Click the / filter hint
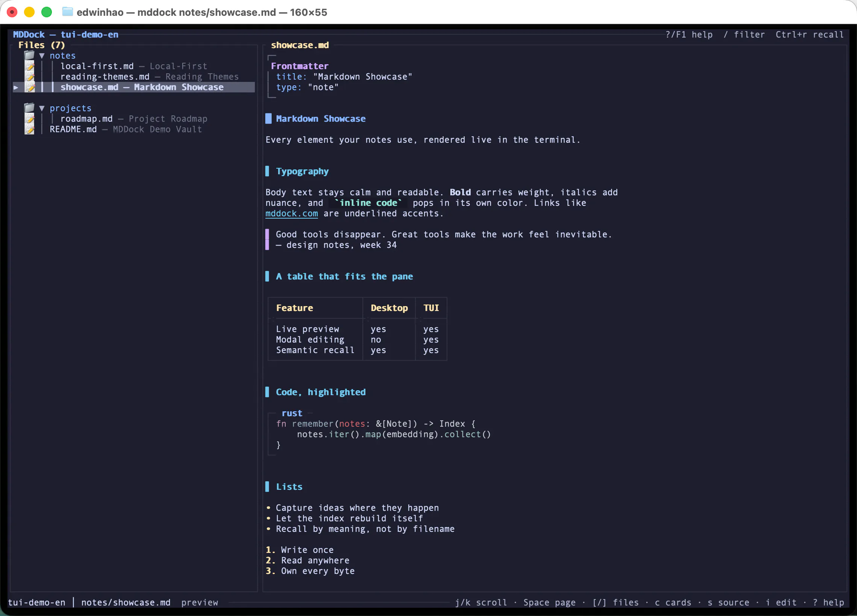 744,35
